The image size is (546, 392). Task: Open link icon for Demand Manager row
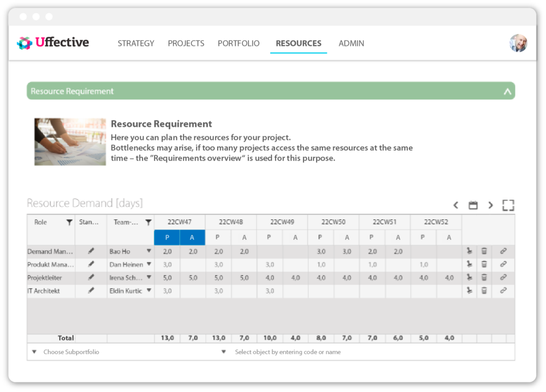(503, 251)
